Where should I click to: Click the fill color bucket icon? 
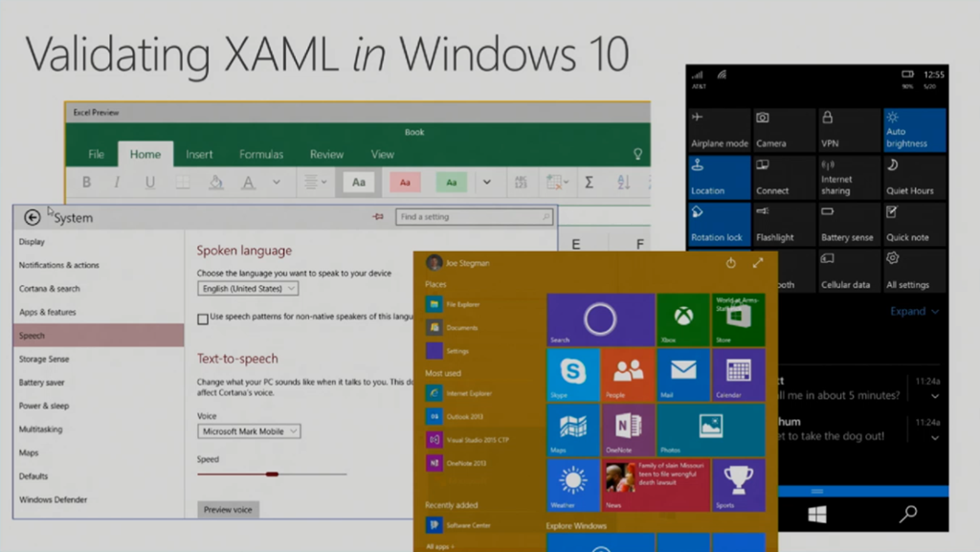(x=215, y=183)
